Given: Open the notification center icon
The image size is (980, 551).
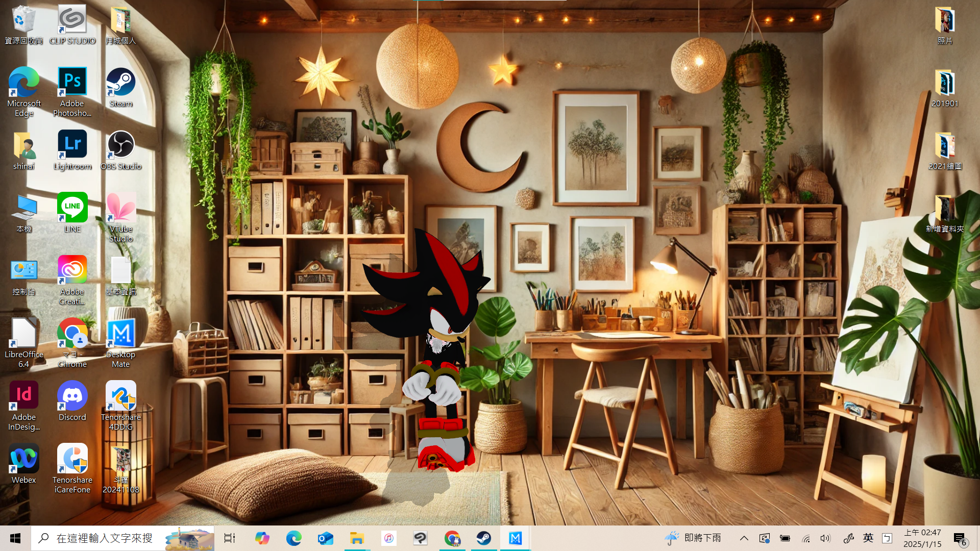Looking at the screenshot, I should point(960,539).
